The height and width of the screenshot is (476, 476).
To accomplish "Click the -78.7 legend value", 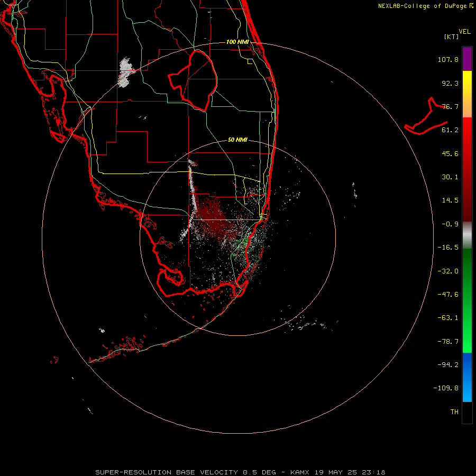I will coord(448,342).
